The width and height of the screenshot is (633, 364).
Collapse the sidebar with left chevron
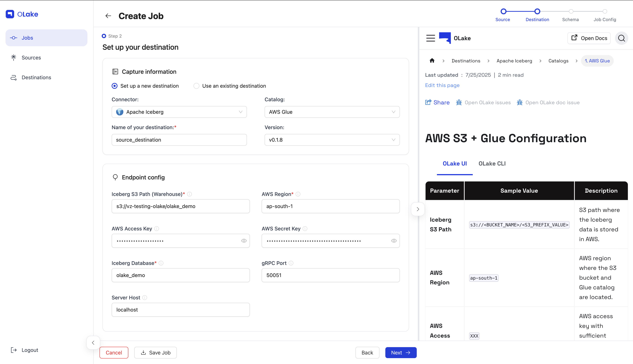point(93,343)
